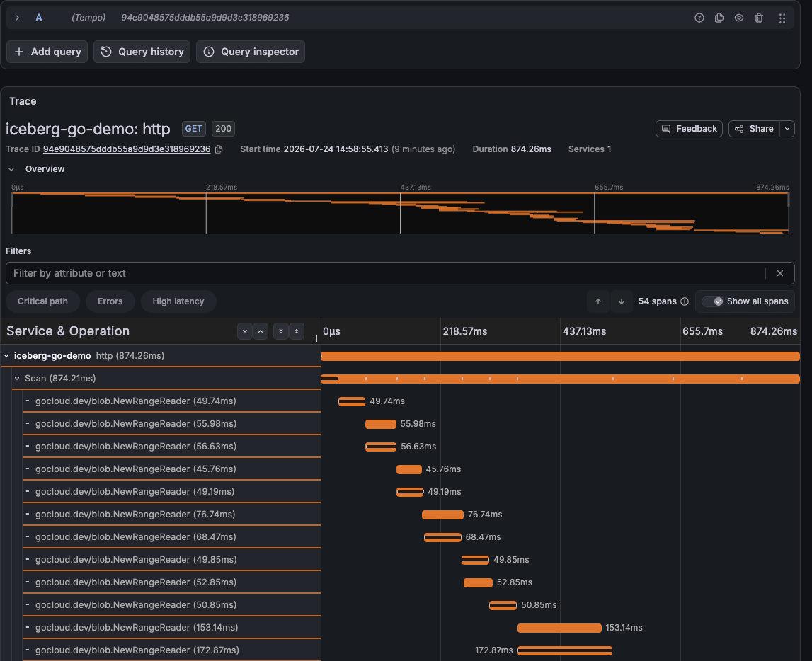
Task: Open the Share dropdown arrow
Action: pyautogui.click(x=787, y=129)
